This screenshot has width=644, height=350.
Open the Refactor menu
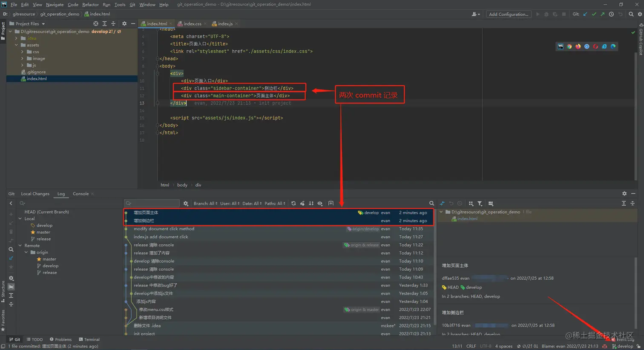(90, 4)
